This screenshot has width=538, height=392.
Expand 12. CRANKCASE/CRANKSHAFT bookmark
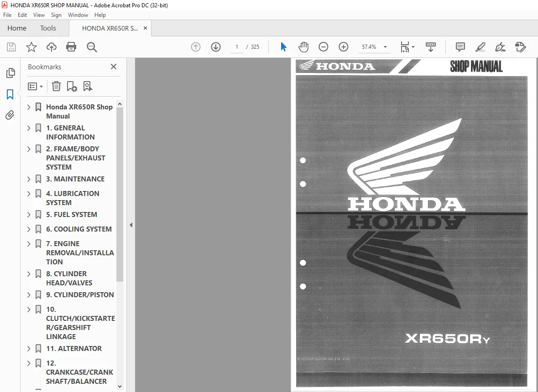29,363
